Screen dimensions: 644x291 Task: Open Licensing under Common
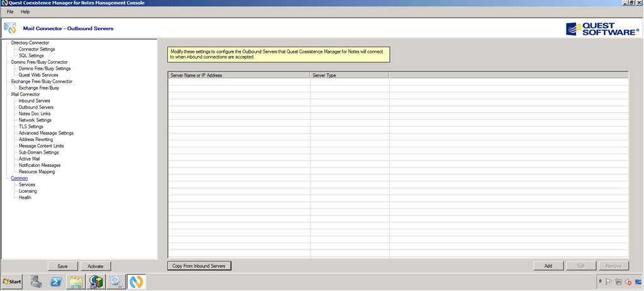coord(28,191)
